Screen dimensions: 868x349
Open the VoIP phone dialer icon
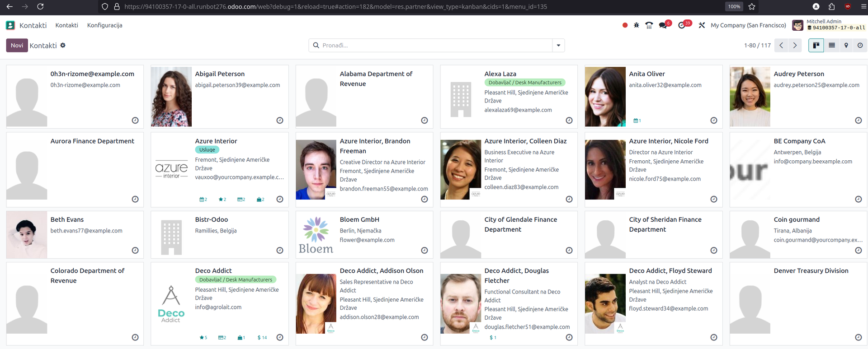point(649,25)
